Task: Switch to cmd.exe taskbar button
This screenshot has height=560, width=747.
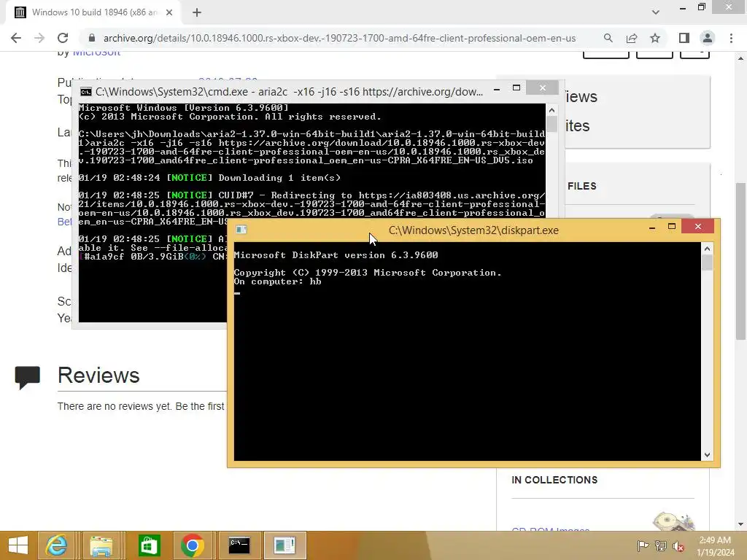Action: (239, 545)
